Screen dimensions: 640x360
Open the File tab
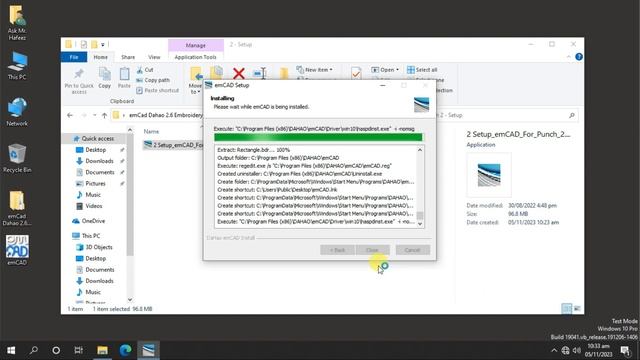click(x=74, y=57)
